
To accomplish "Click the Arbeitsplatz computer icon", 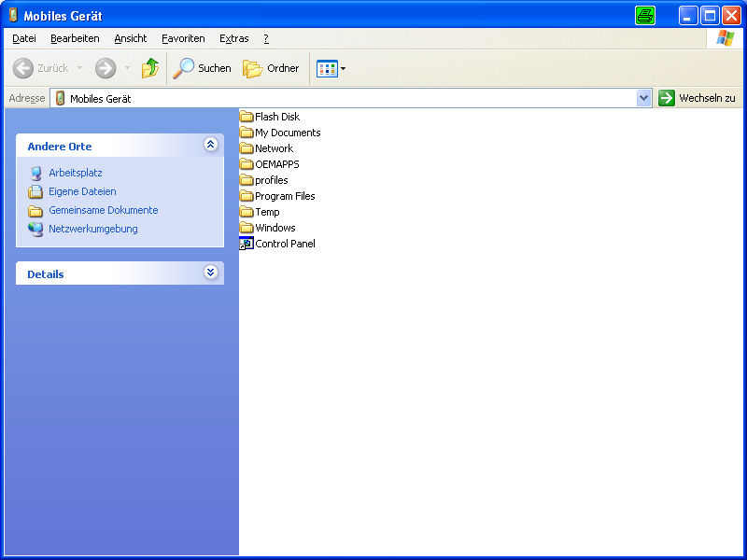I will coord(35,173).
